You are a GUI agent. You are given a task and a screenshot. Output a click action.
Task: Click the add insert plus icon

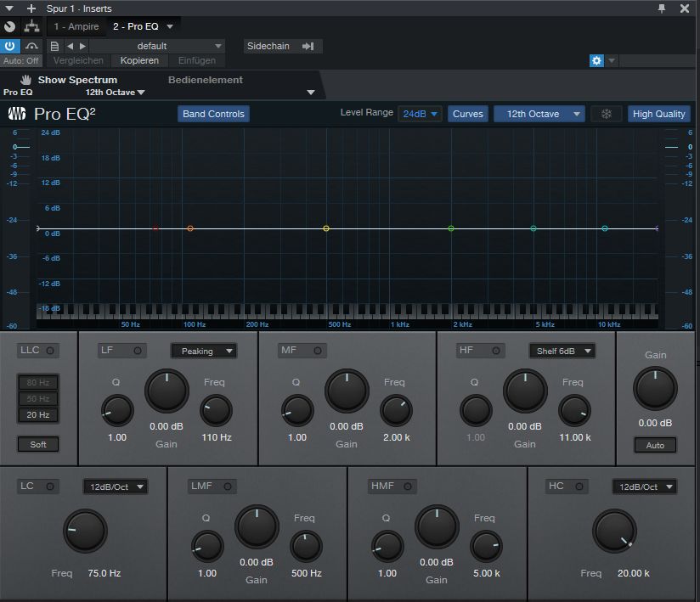pyautogui.click(x=31, y=8)
